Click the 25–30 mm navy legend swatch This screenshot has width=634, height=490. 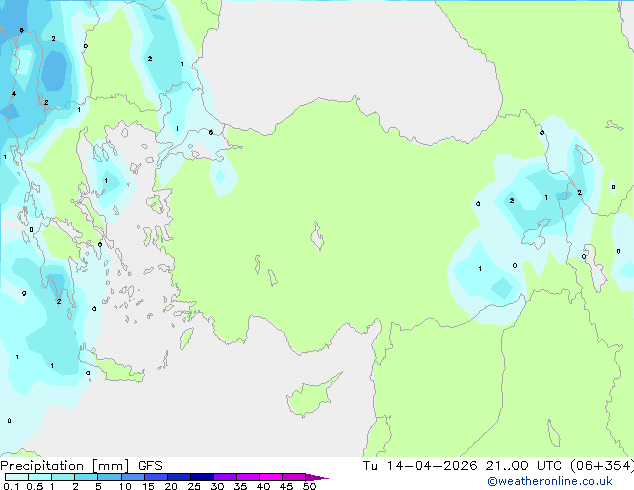[x=202, y=477]
